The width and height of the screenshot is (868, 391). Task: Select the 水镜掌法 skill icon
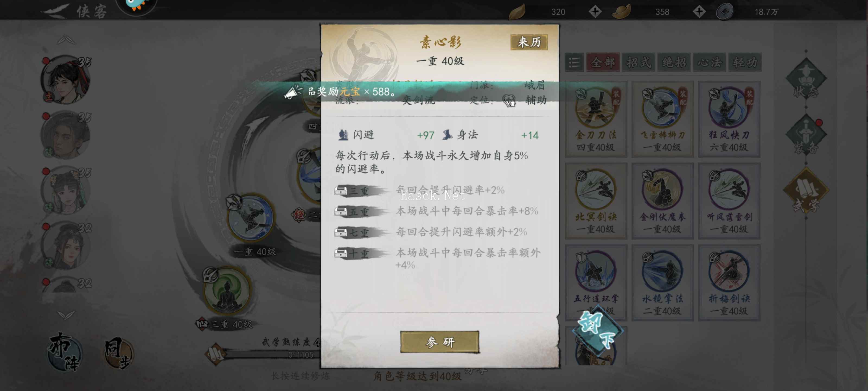point(662,271)
